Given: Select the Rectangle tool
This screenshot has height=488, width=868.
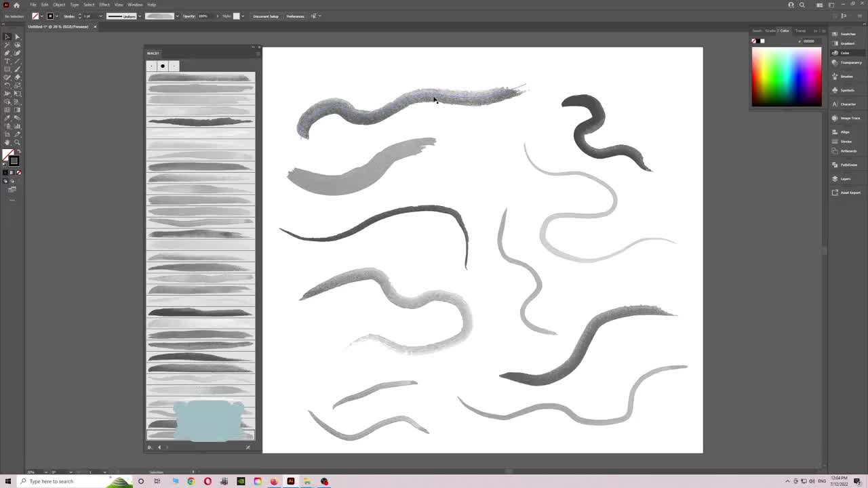Looking at the screenshot, I should pyautogui.click(x=7, y=69).
